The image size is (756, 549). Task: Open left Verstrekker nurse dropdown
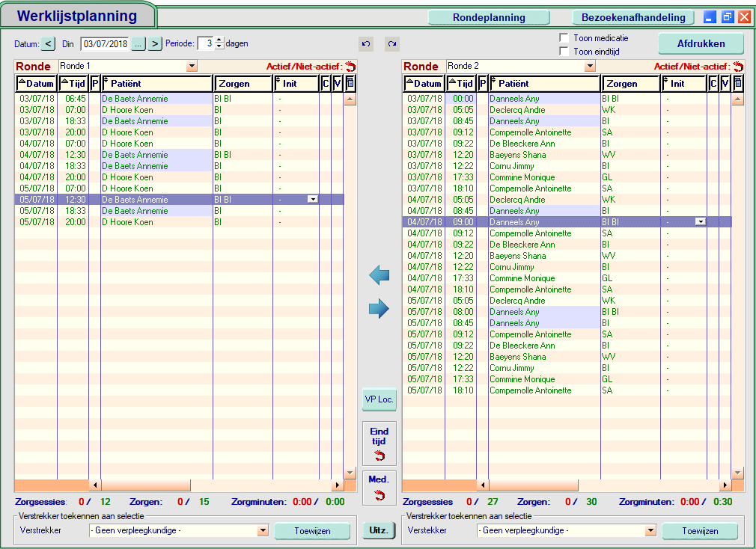tap(263, 531)
